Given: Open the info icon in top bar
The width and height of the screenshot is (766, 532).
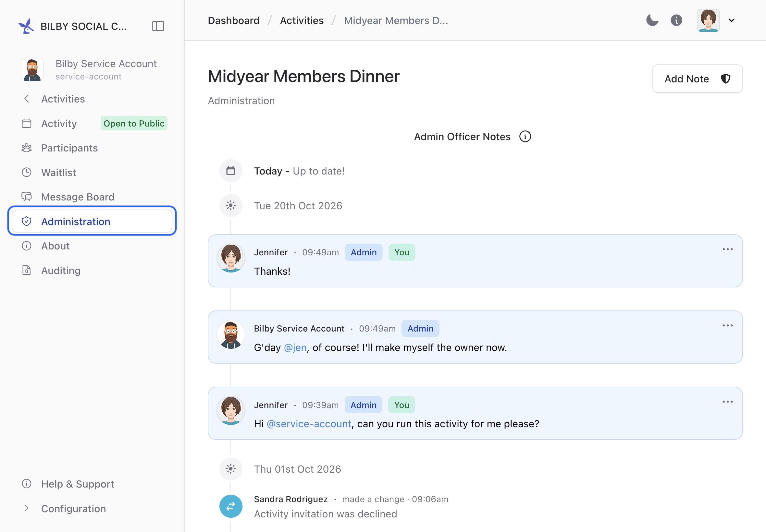Looking at the screenshot, I should click(676, 20).
